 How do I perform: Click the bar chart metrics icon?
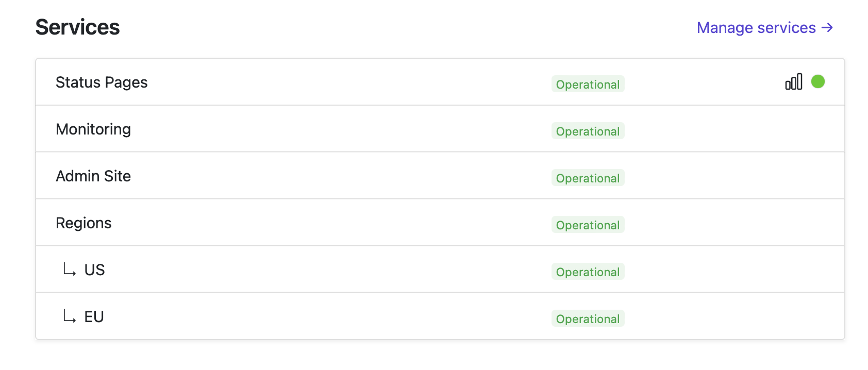click(793, 82)
